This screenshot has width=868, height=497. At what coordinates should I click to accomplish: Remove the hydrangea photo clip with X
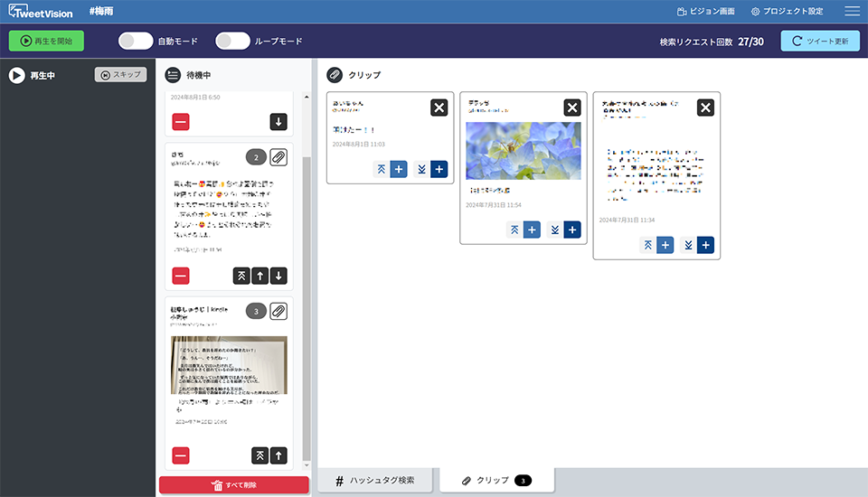coord(572,108)
